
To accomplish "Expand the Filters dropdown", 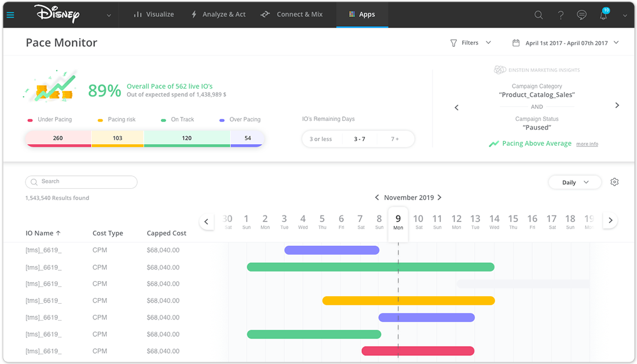I will pyautogui.click(x=471, y=43).
